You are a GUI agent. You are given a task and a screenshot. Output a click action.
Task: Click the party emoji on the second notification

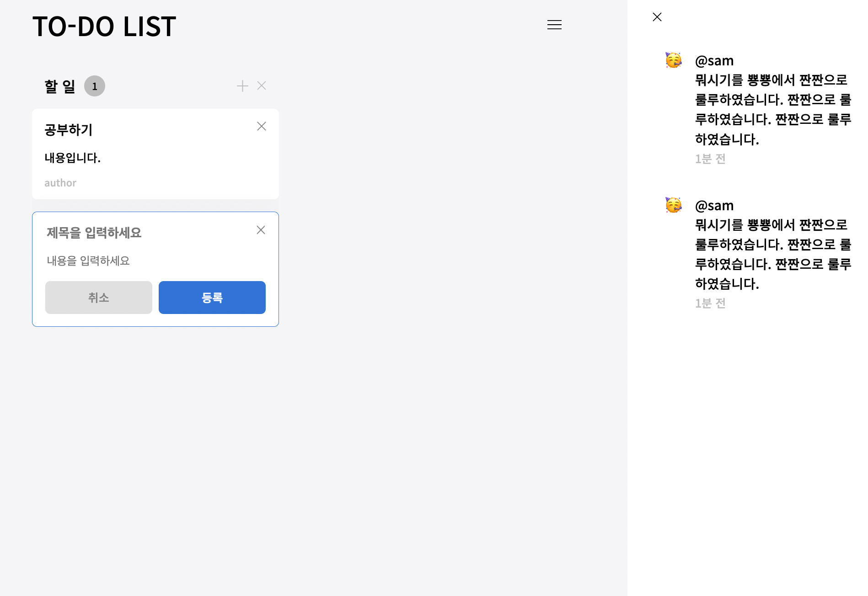click(673, 205)
